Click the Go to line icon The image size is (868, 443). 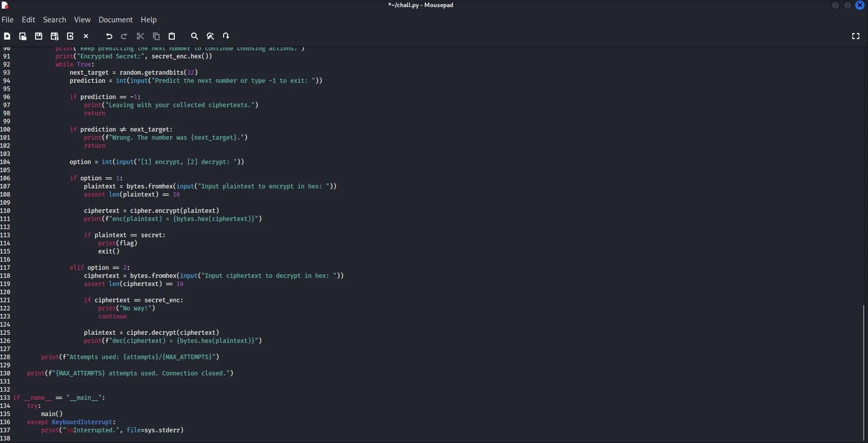click(226, 36)
